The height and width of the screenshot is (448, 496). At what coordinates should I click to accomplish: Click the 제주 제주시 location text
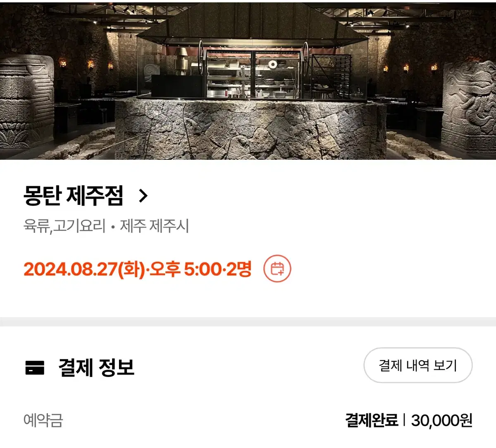(x=155, y=226)
